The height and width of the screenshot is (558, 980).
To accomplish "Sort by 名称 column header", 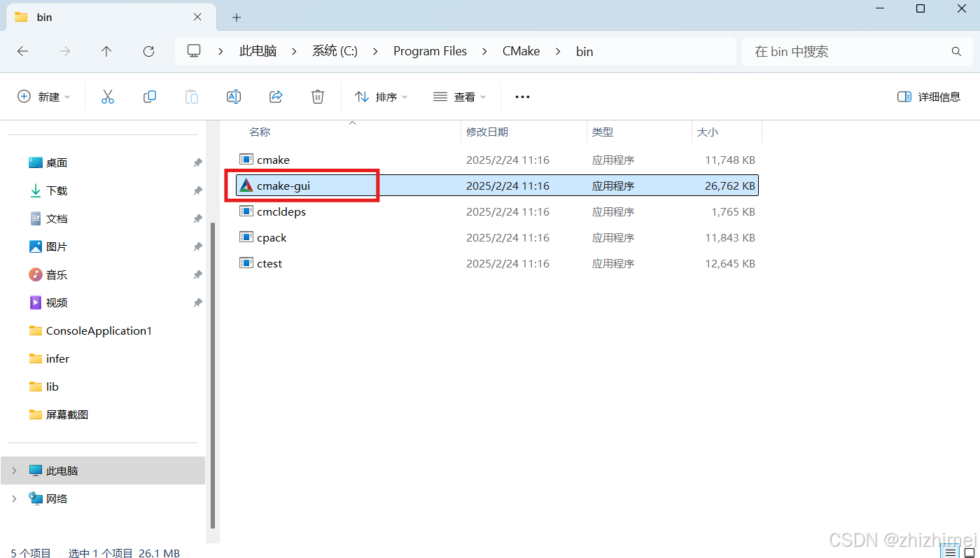I will point(260,132).
